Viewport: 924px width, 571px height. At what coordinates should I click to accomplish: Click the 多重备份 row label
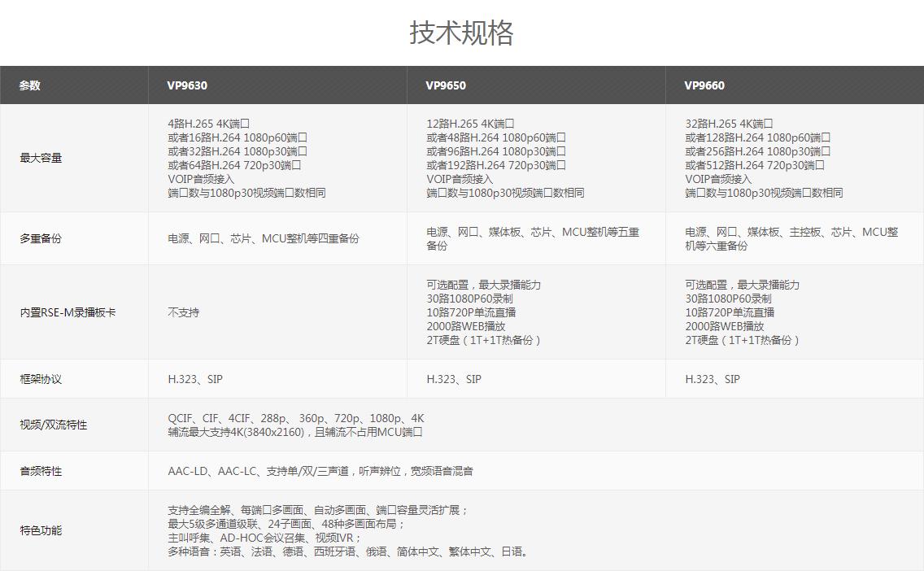point(41,238)
